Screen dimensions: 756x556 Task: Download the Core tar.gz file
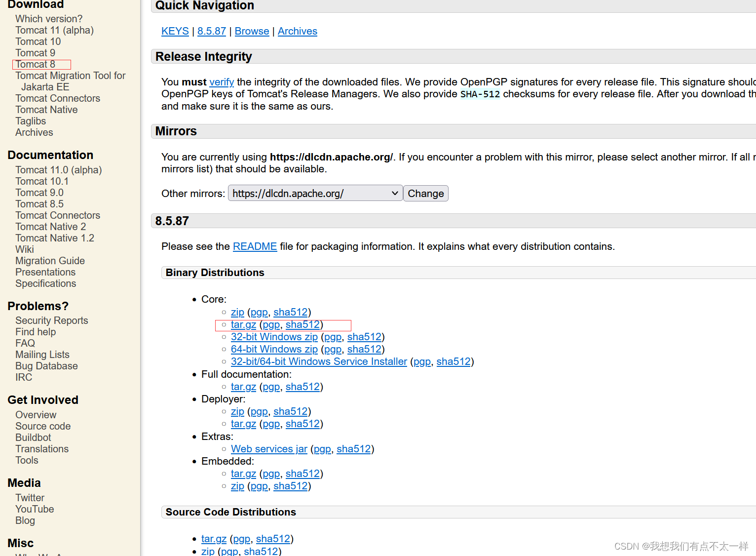click(x=243, y=324)
